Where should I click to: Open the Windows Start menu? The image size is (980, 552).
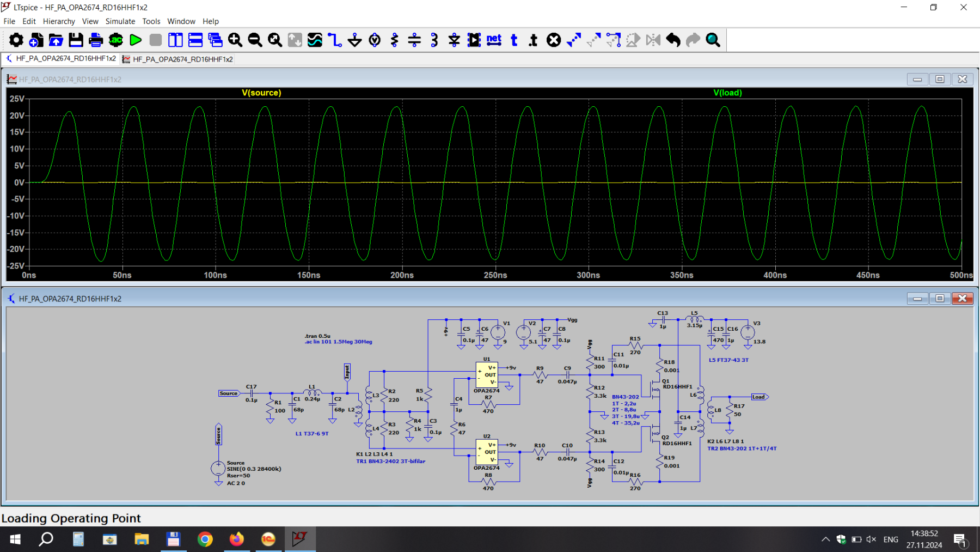click(15, 539)
